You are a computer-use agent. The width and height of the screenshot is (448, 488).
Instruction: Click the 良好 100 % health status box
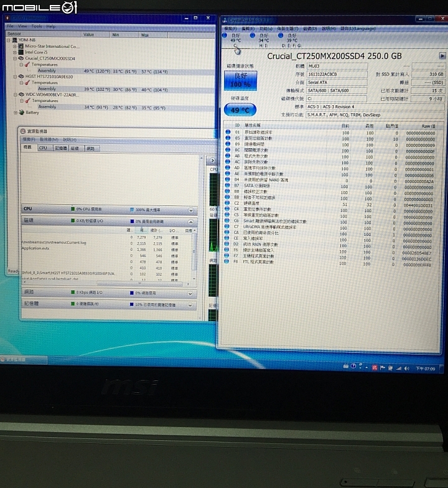point(240,81)
